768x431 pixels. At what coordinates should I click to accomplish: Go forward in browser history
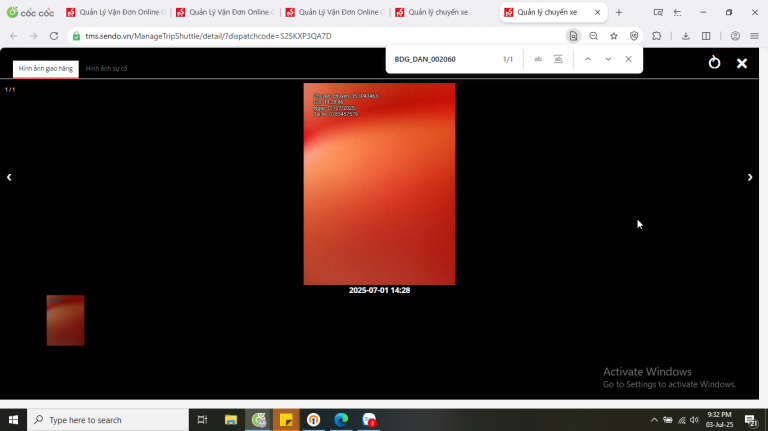point(33,36)
